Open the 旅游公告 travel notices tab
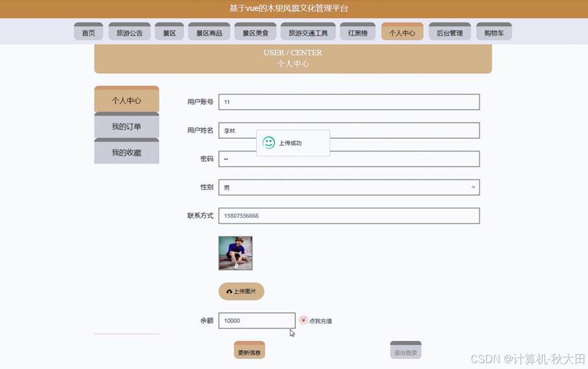 click(x=130, y=32)
